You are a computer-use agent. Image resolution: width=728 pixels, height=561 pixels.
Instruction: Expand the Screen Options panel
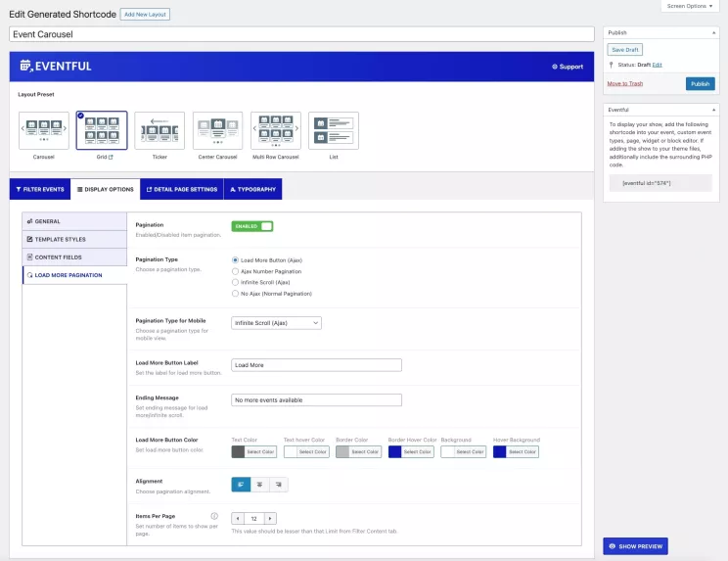691,6
